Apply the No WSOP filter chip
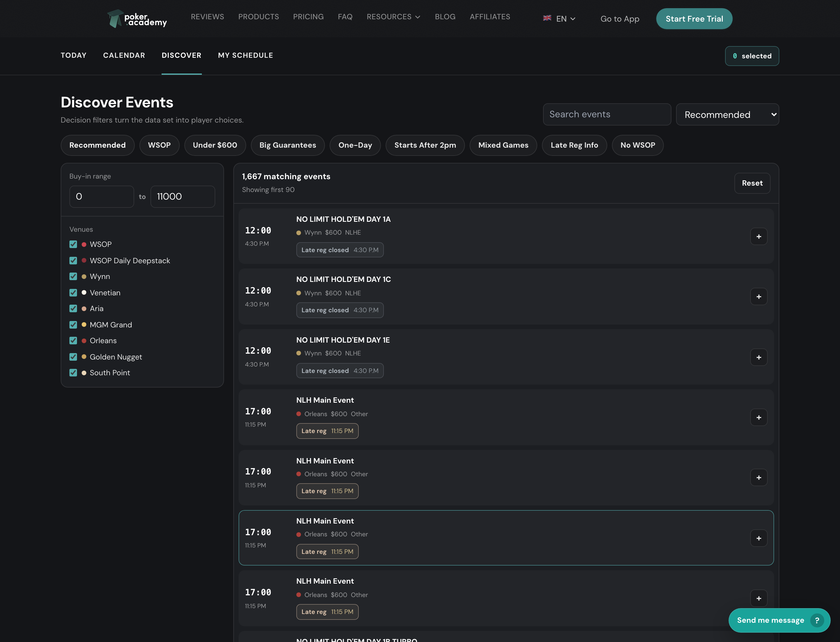840x642 pixels. click(638, 145)
